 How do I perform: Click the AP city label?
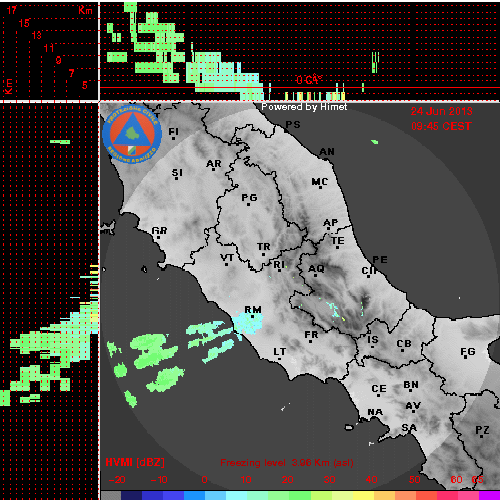[x=331, y=223]
